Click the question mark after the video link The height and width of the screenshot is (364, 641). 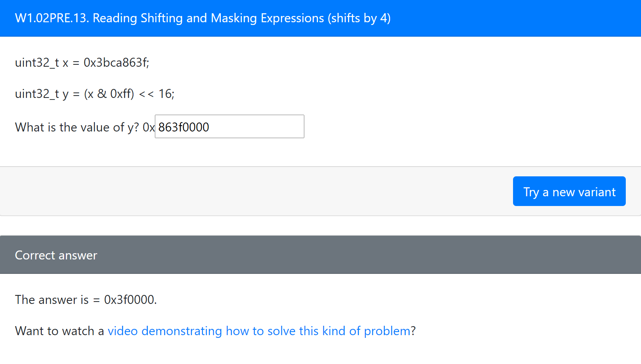tap(413, 331)
